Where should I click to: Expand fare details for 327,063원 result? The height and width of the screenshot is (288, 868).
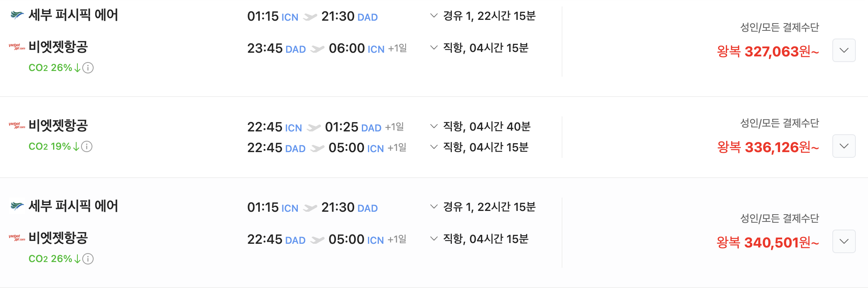click(844, 50)
